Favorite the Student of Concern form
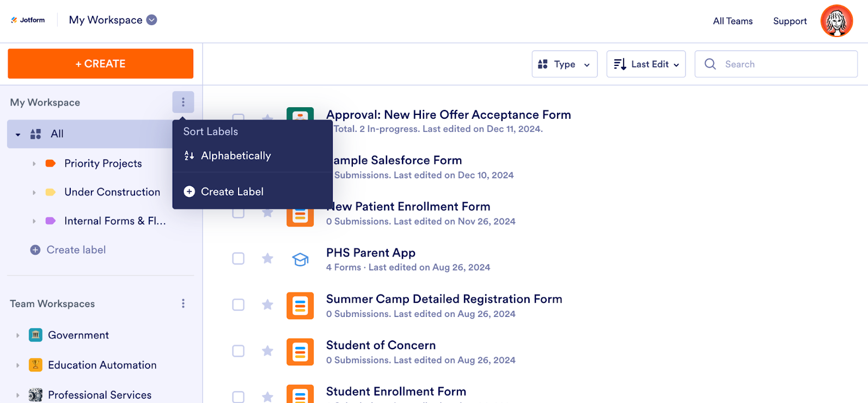868x403 pixels. [x=267, y=351]
